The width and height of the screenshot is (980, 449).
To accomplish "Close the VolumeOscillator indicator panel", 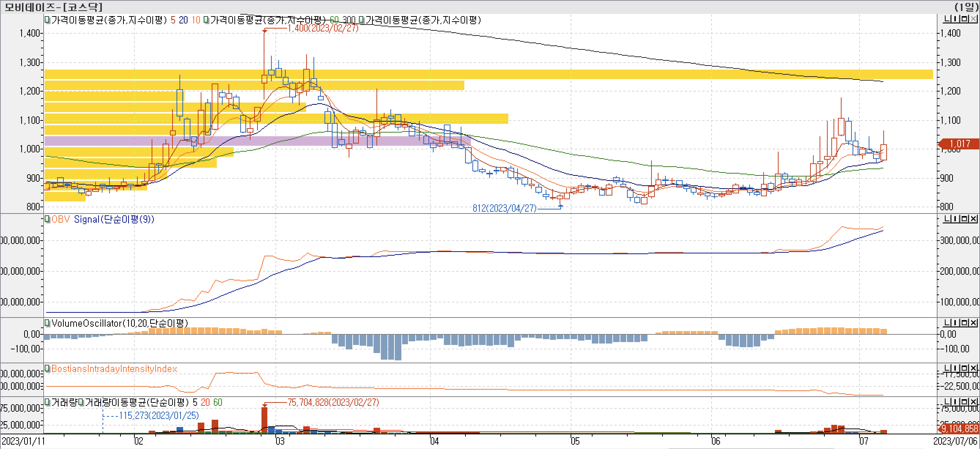I will [x=973, y=323].
